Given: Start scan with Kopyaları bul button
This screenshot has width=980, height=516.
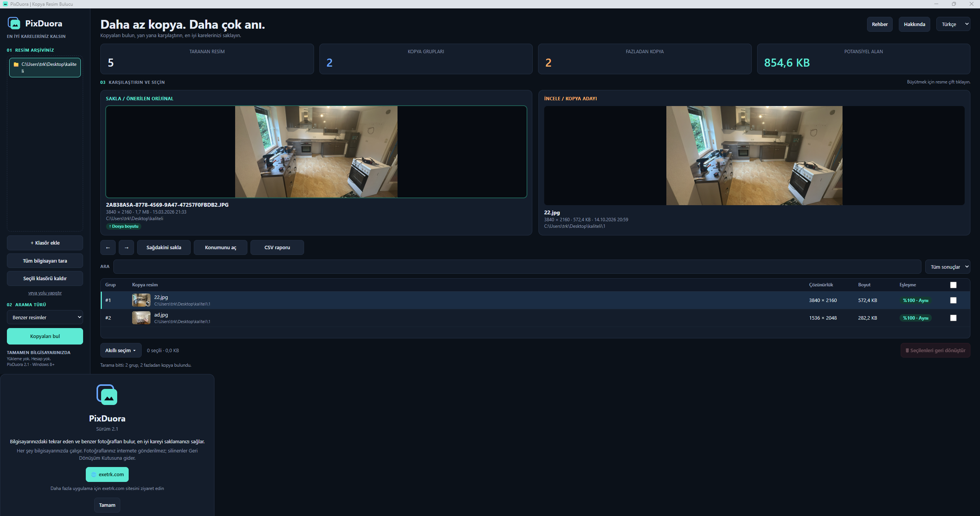Looking at the screenshot, I should tap(45, 336).
